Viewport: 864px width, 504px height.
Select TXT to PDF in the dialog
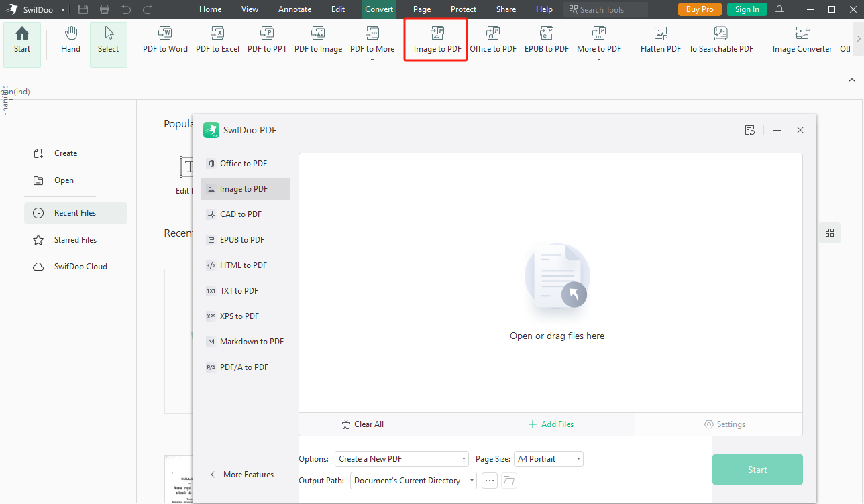[x=246, y=291]
